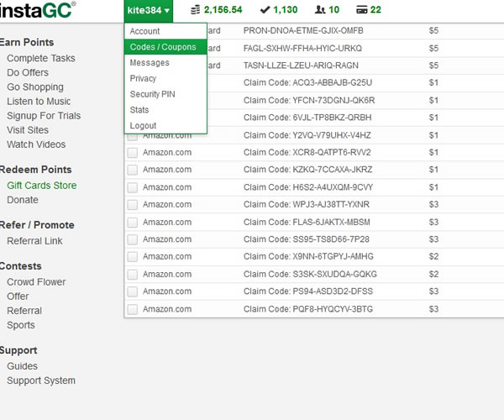Click the gift cards count icon

[x=361, y=10]
